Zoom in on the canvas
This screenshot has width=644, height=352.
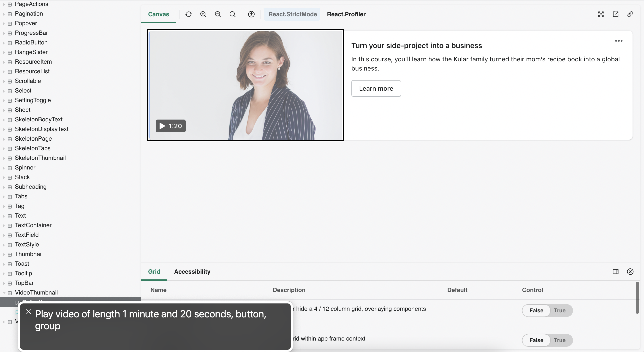203,14
